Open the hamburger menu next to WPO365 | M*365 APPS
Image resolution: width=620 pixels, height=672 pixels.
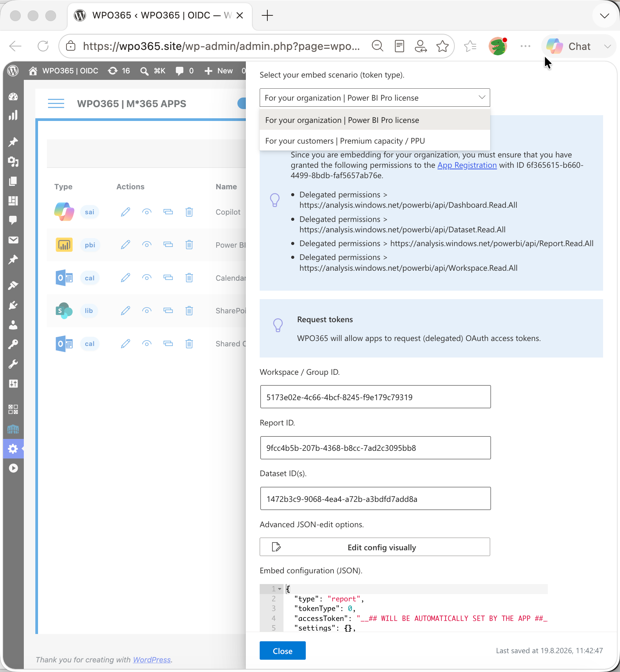pos(56,104)
